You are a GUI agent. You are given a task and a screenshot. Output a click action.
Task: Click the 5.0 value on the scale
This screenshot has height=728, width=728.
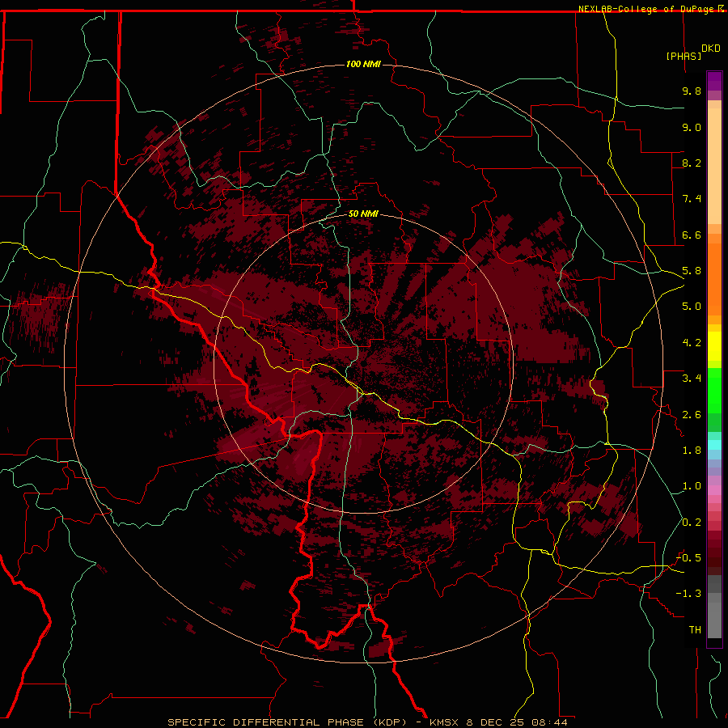[692, 307]
